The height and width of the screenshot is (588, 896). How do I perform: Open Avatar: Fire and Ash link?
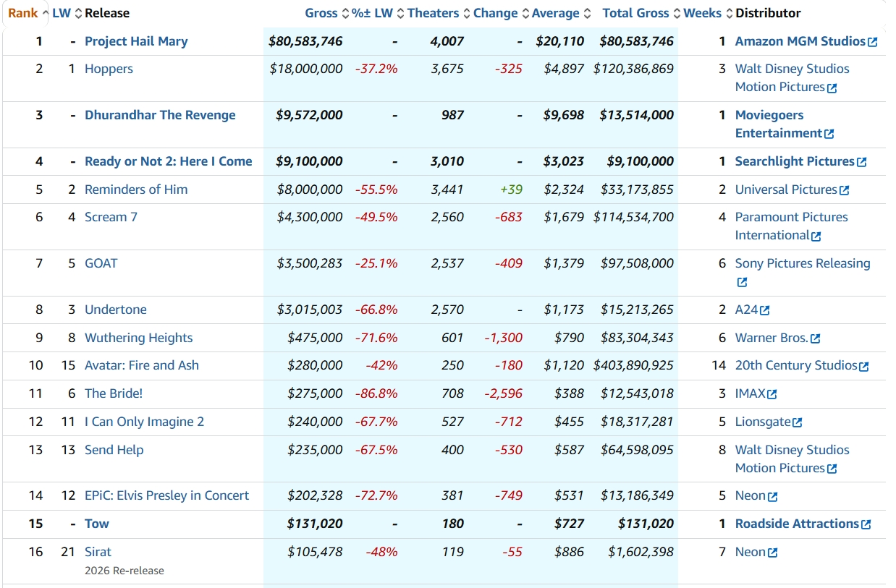[141, 365]
